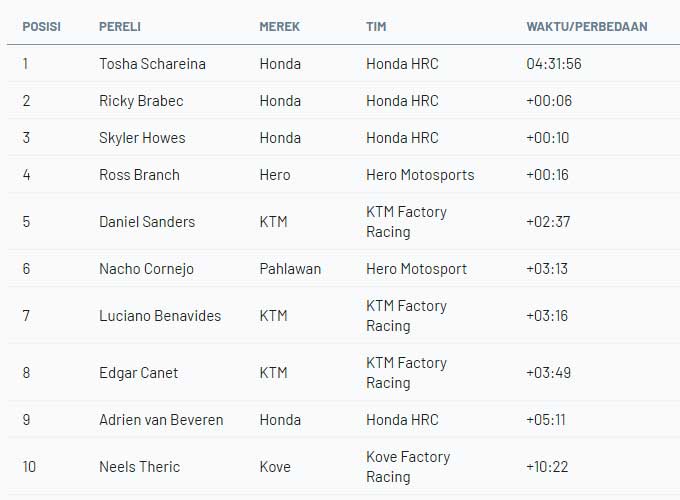Image resolution: width=680 pixels, height=500 pixels.
Task: Click rider name Daniel Sanders
Action: click(147, 222)
